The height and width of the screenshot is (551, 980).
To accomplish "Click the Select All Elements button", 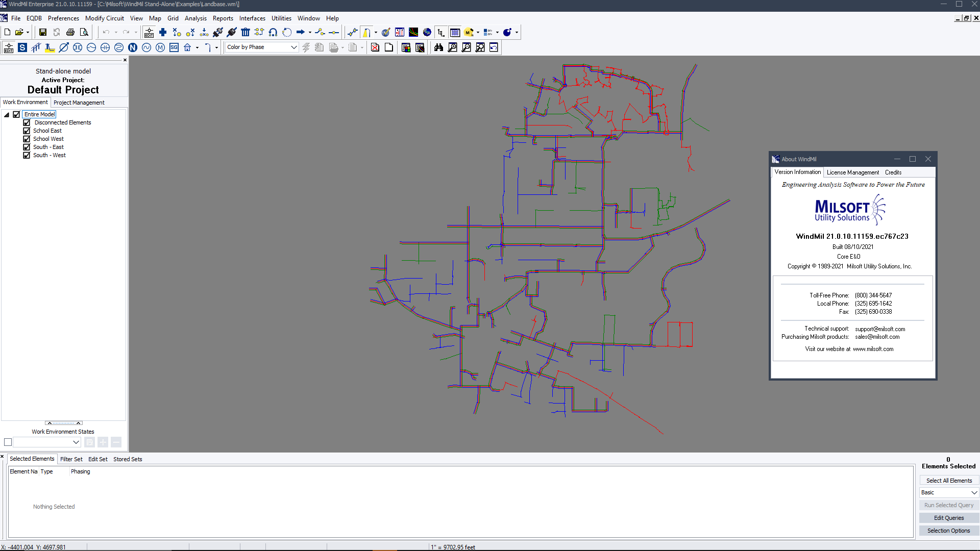I will click(x=949, y=481).
